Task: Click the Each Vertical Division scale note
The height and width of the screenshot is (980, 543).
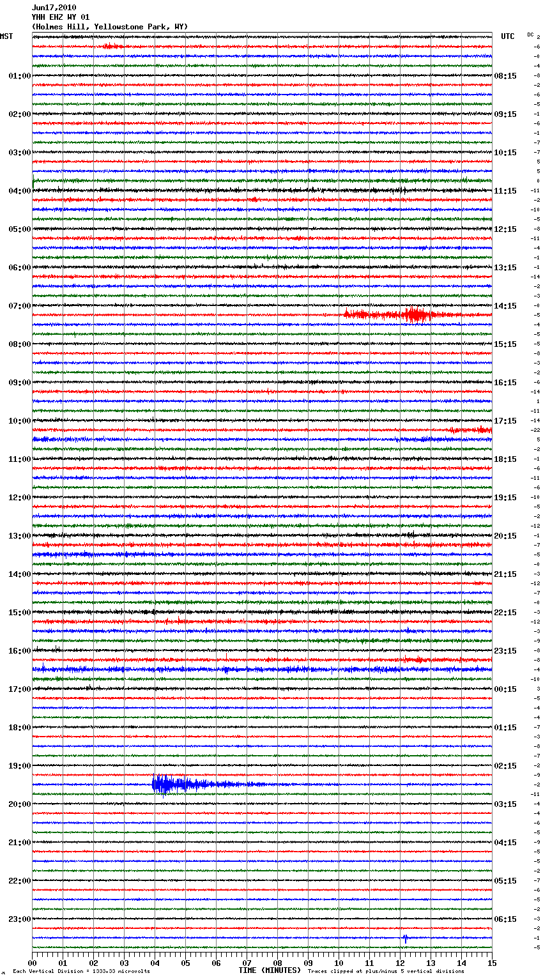Action: point(81,971)
